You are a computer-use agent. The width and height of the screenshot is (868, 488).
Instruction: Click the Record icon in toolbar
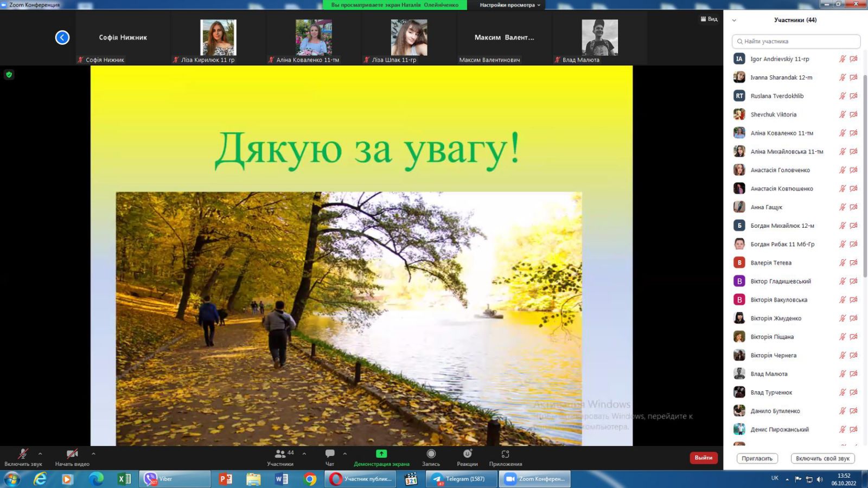click(431, 454)
